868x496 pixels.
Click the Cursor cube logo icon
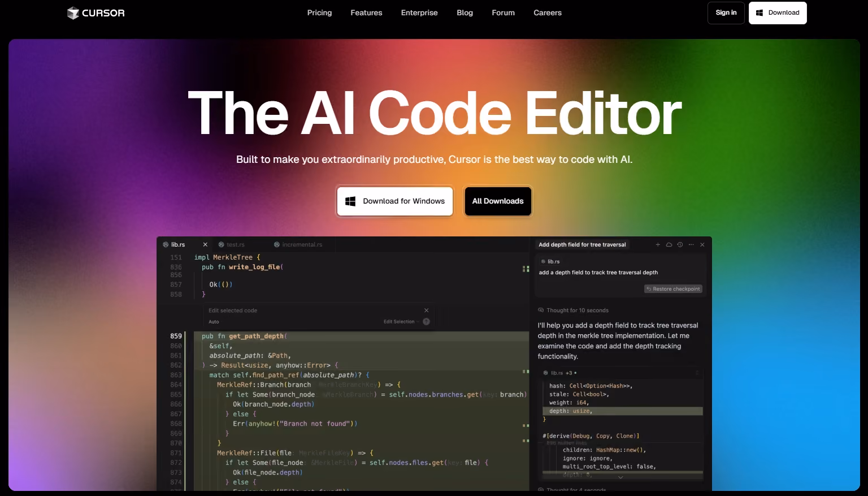point(73,13)
